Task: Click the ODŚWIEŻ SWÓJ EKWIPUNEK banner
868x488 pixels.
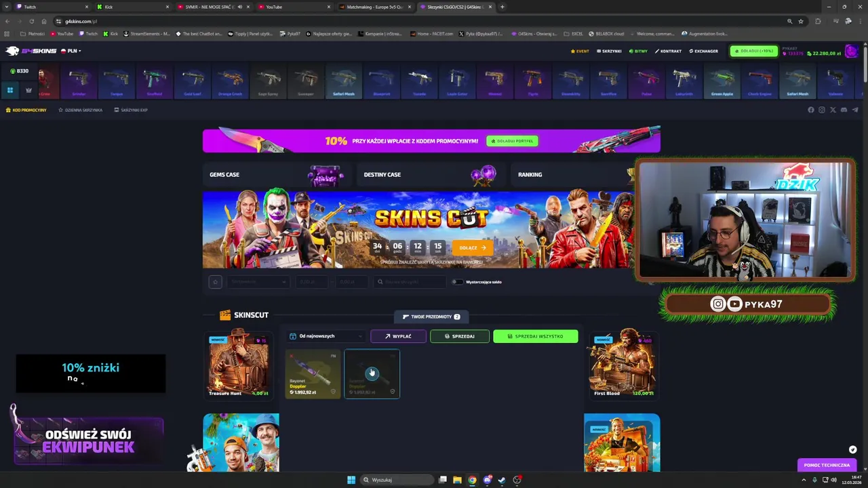Action: pyautogui.click(x=89, y=441)
